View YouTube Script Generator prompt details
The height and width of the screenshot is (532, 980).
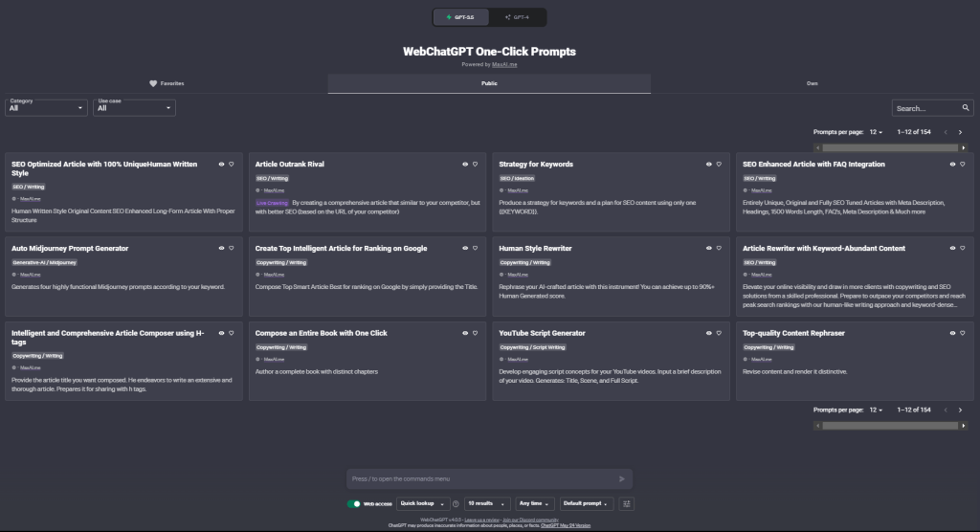[x=708, y=333]
